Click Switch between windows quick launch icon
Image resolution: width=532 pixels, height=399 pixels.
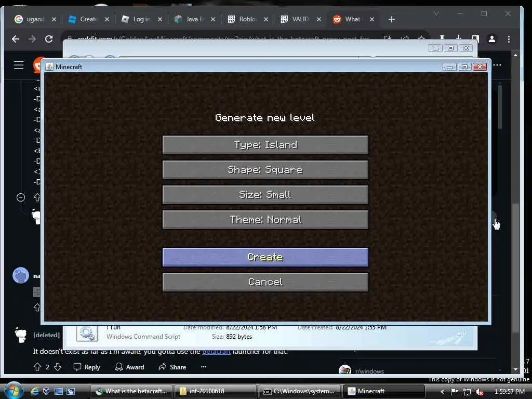point(71,391)
